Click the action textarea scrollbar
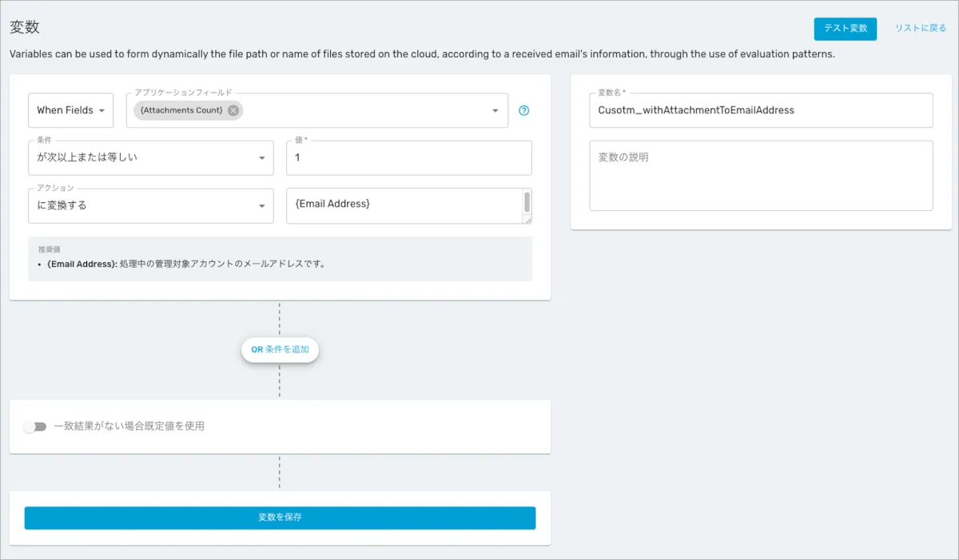The height and width of the screenshot is (560, 959). click(527, 201)
